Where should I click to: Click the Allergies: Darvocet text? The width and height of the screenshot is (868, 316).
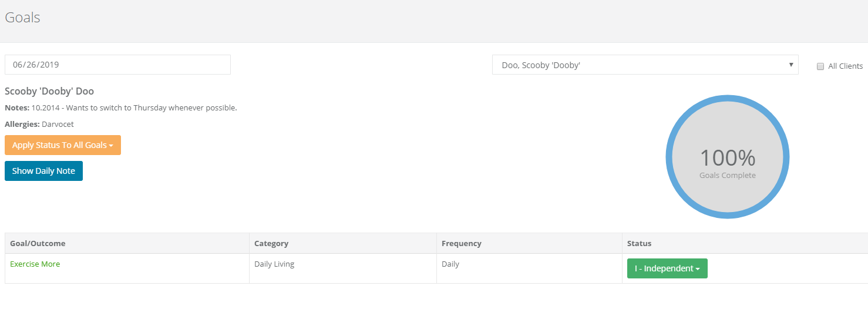[39, 125]
